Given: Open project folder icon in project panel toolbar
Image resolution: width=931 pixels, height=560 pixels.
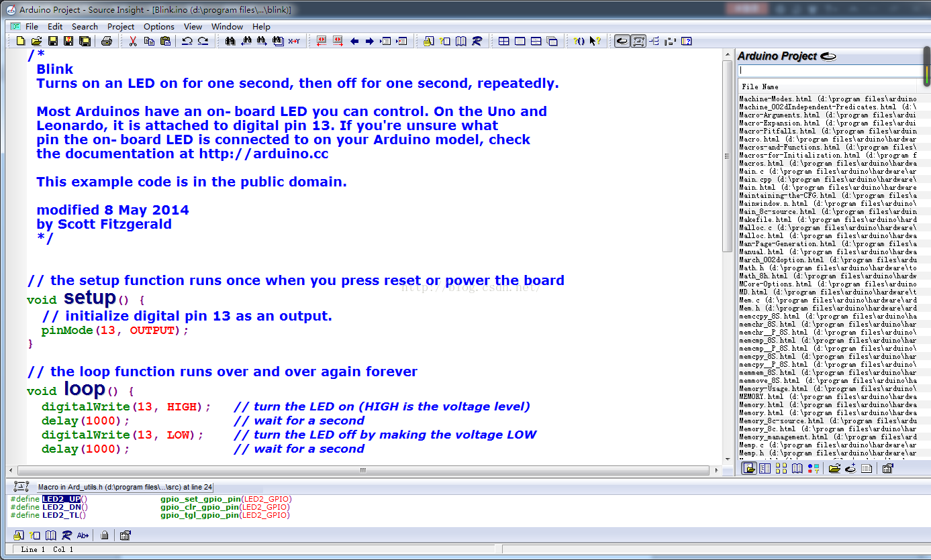Looking at the screenshot, I should 834,468.
